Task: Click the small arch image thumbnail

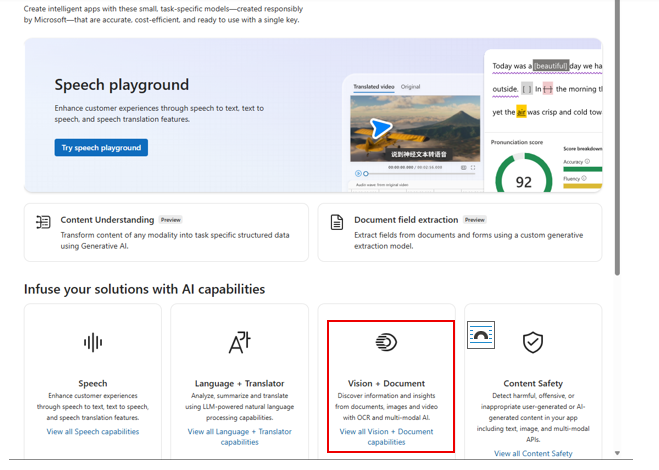Action: click(481, 335)
